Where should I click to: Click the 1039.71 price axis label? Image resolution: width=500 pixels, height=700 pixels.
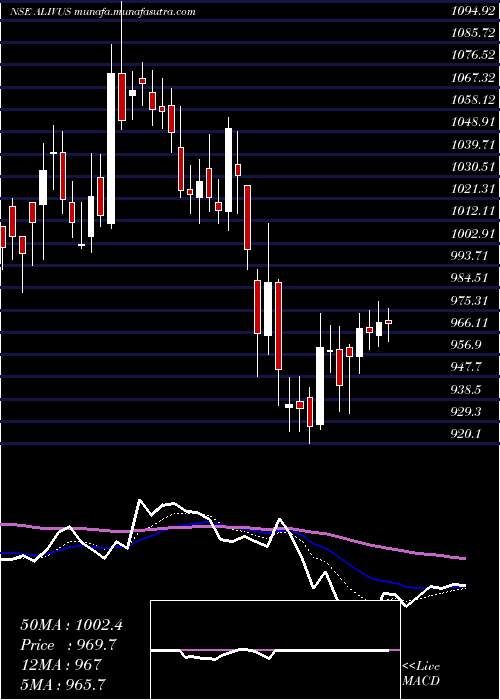(x=473, y=144)
